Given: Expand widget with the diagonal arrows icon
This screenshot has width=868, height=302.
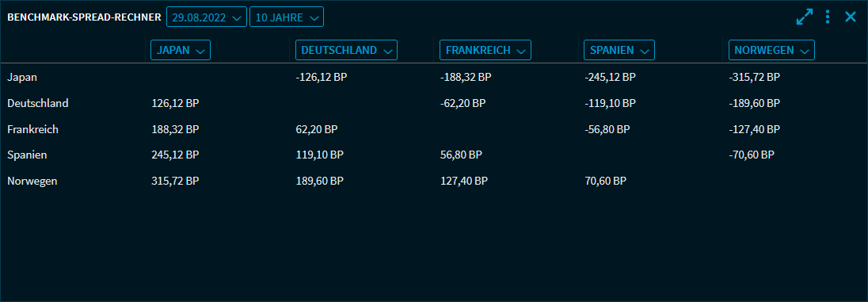Looking at the screenshot, I should [x=805, y=17].
